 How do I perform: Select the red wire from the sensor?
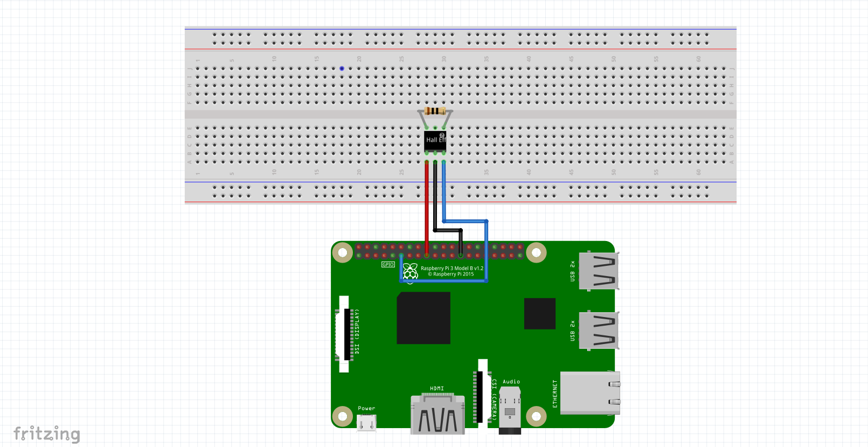point(427,208)
